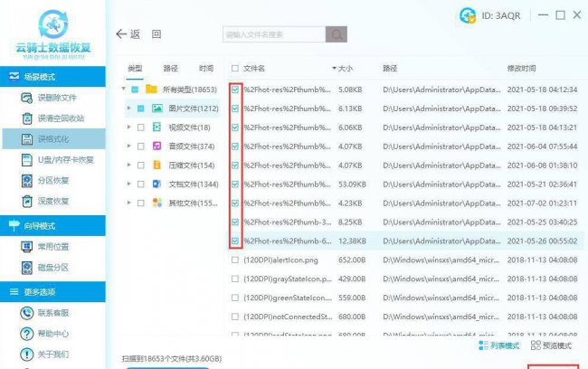
Task: Click the 4.23KB size cell
Action: pos(350,203)
